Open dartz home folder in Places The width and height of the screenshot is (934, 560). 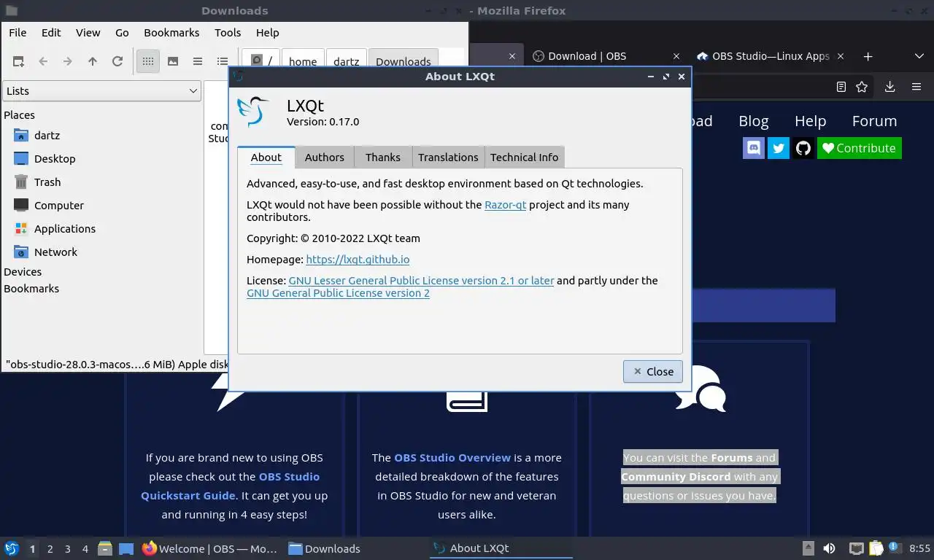click(x=47, y=136)
